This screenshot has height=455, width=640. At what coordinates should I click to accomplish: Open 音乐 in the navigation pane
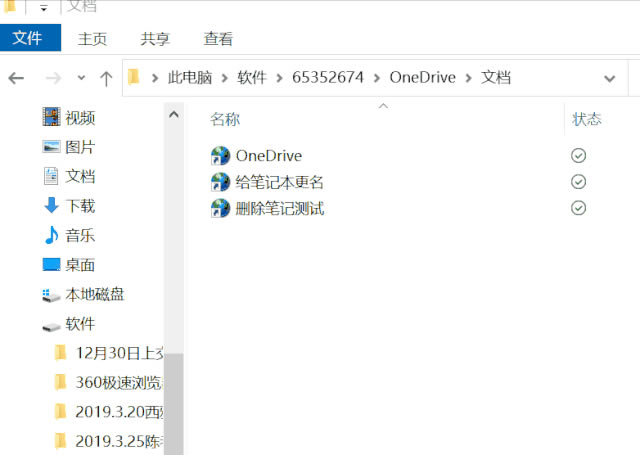click(80, 235)
